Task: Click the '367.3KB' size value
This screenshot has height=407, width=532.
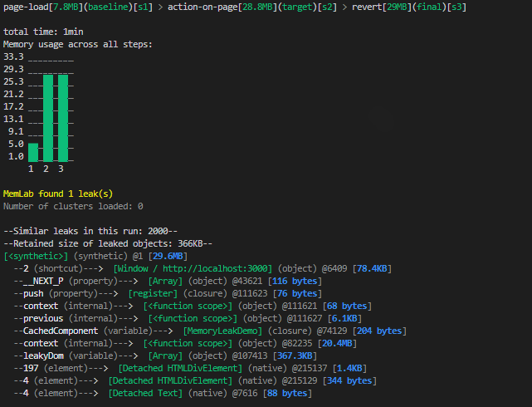Action: [295, 356]
